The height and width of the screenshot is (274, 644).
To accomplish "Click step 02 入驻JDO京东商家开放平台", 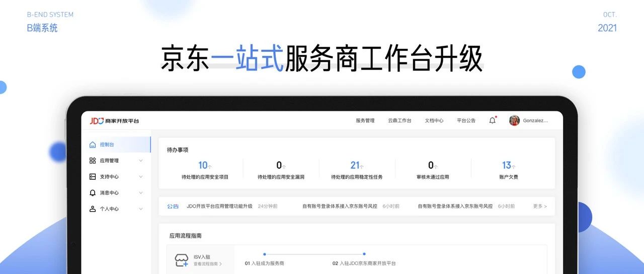I will (x=364, y=263).
